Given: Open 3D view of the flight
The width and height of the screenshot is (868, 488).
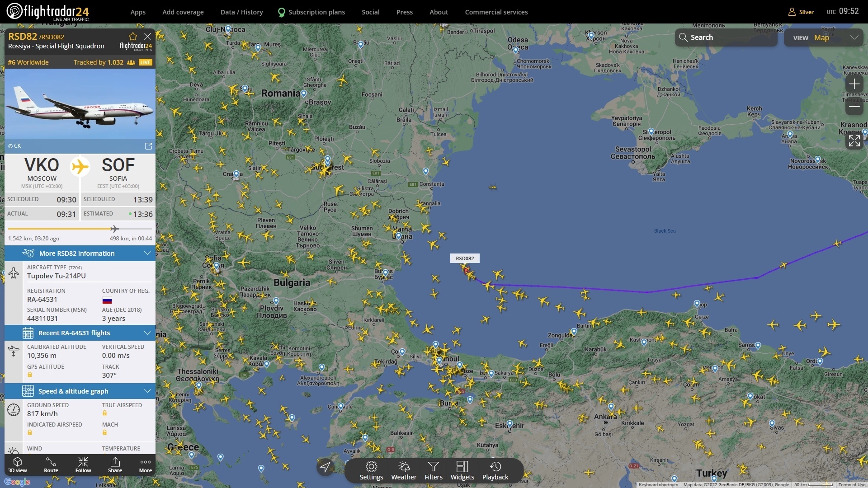Looking at the screenshot, I should [x=18, y=465].
